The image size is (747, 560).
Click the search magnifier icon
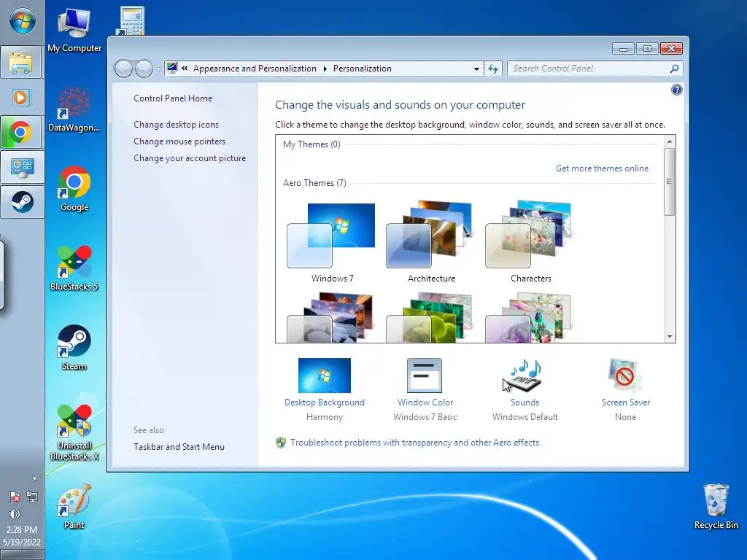tap(674, 69)
